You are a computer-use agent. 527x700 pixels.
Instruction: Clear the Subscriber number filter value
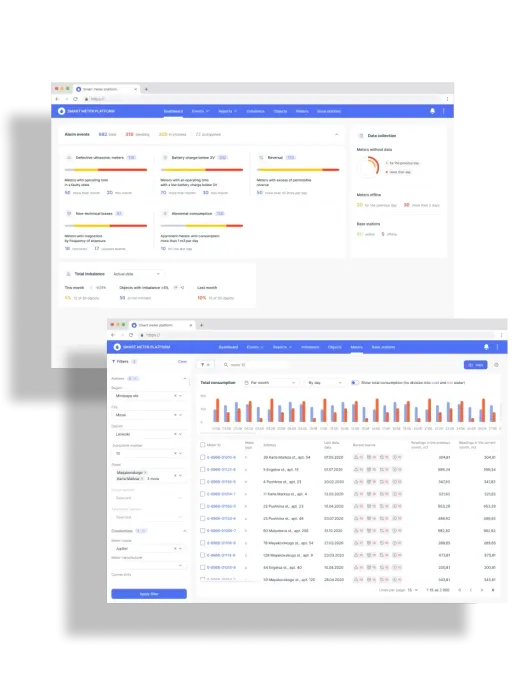point(175,454)
